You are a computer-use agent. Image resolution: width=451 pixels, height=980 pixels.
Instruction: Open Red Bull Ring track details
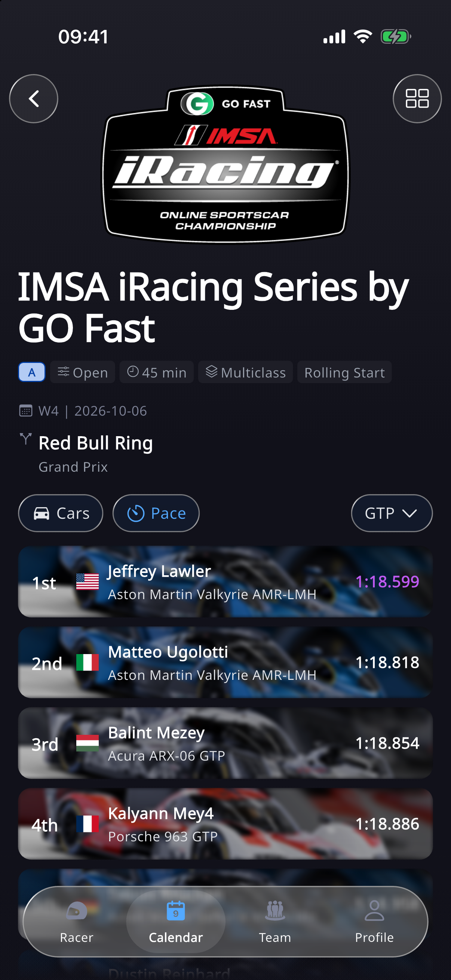95,443
